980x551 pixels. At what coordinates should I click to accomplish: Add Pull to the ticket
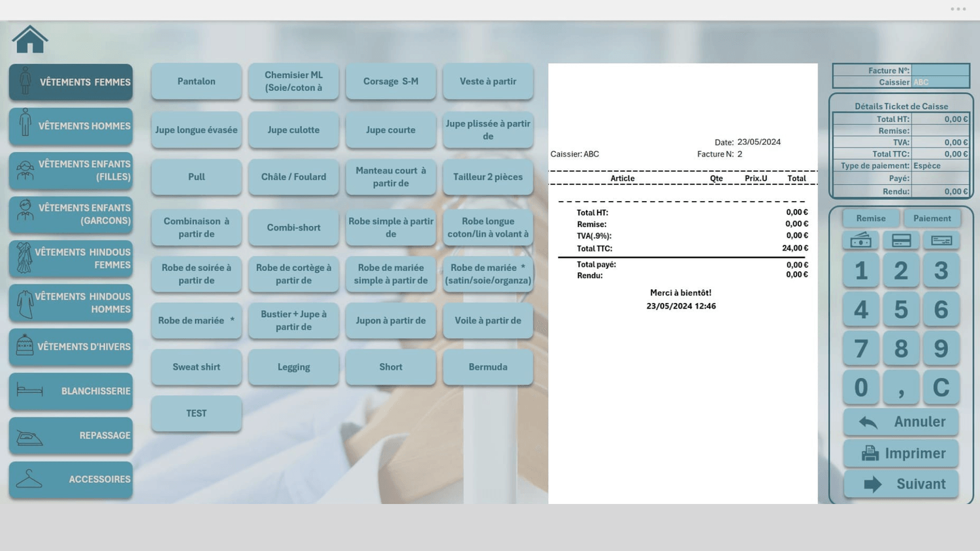(x=197, y=177)
